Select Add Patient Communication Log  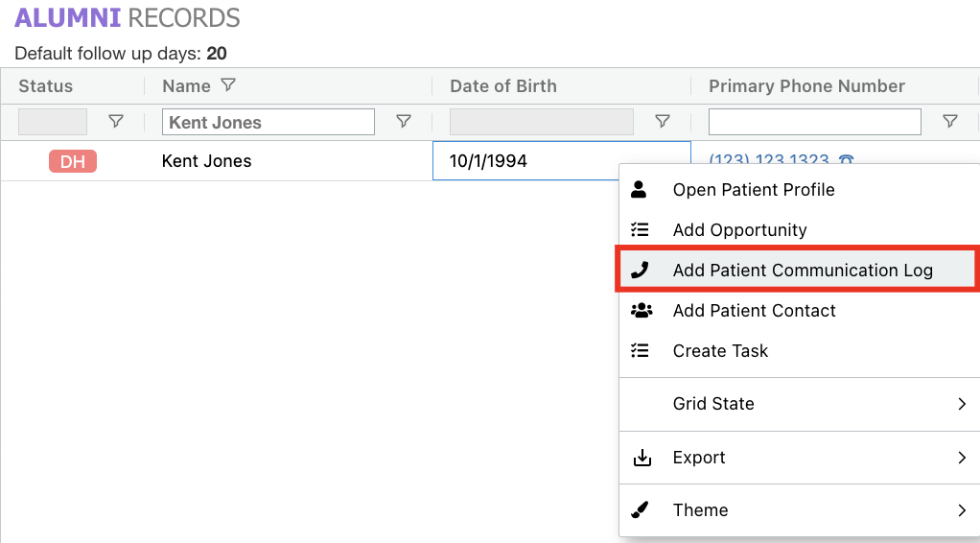pyautogui.click(x=802, y=271)
